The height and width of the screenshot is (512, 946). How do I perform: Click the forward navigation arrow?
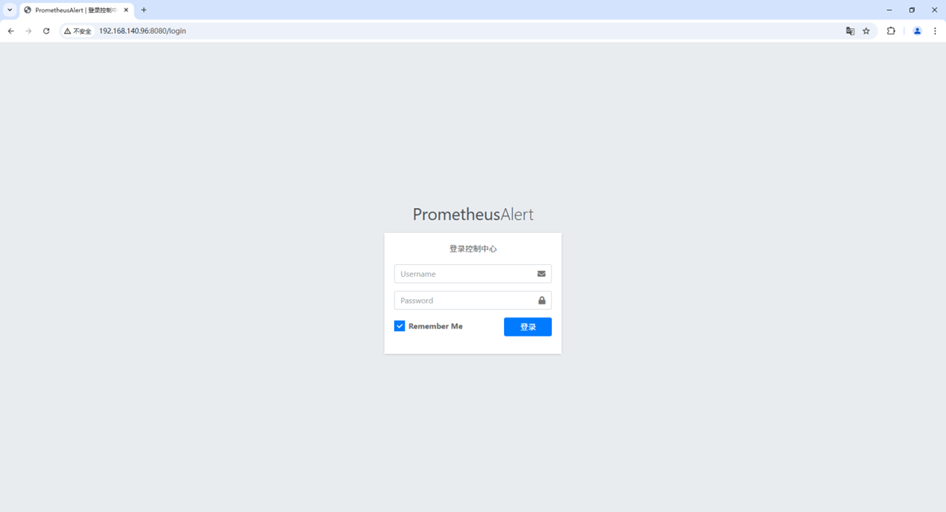click(28, 31)
